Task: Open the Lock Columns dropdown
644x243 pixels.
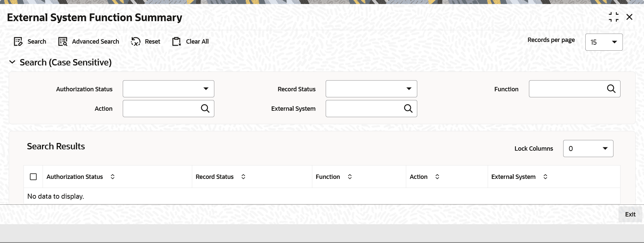Action: point(588,148)
